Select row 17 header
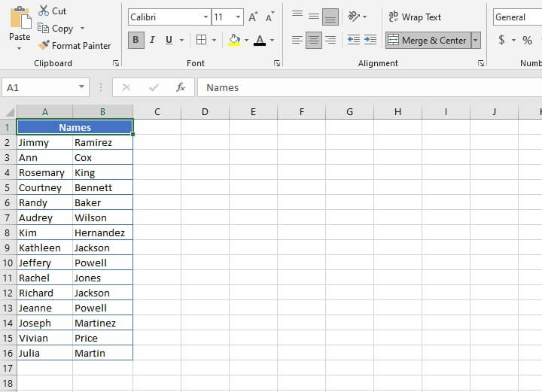Image resolution: width=542 pixels, height=392 pixels. [x=8, y=368]
